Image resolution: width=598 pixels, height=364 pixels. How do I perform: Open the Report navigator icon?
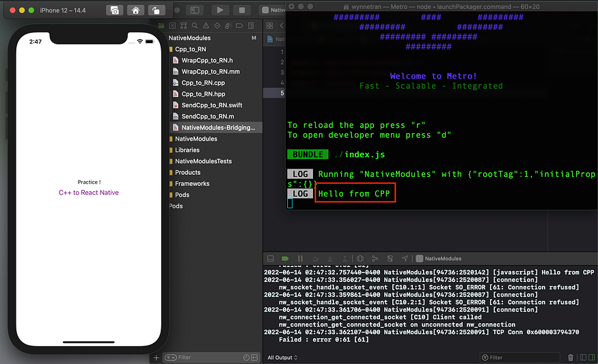click(251, 25)
